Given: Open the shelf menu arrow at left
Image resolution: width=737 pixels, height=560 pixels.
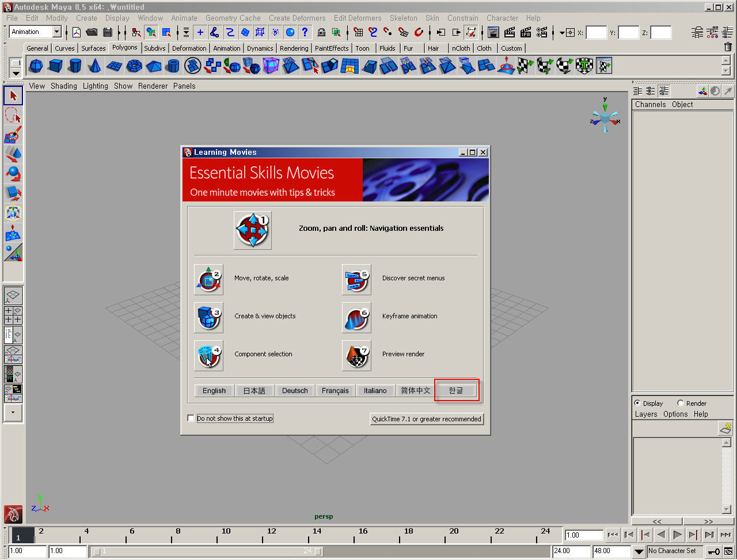Looking at the screenshot, I should [16, 73].
